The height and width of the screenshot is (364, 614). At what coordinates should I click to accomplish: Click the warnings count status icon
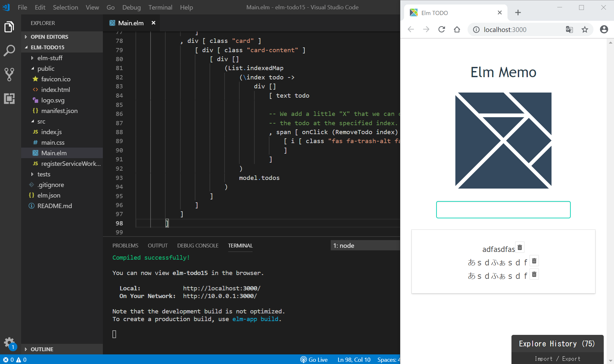point(21,360)
